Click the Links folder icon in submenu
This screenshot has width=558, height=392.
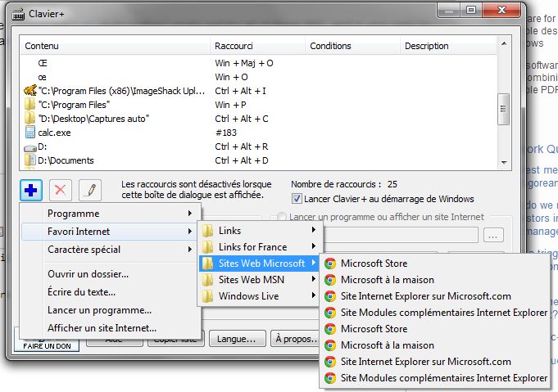(207, 231)
